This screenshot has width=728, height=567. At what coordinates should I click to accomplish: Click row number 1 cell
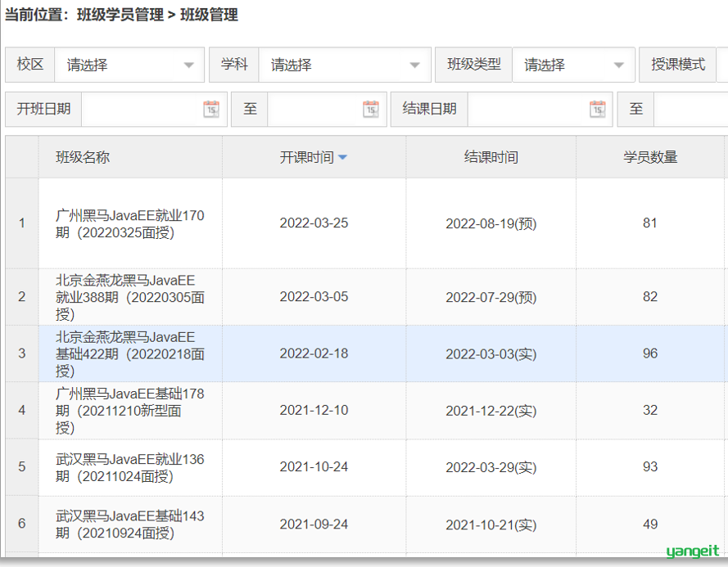coord(22,223)
